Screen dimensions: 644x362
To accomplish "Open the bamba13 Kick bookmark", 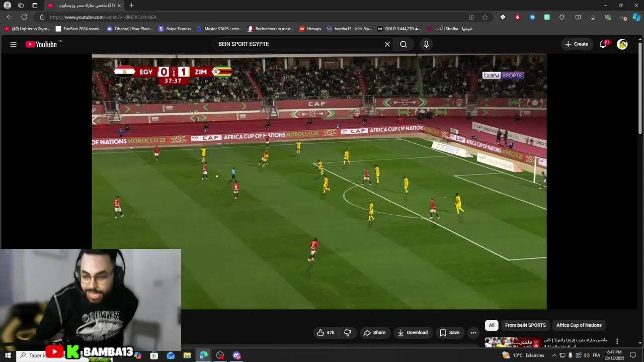I will click(x=349, y=29).
